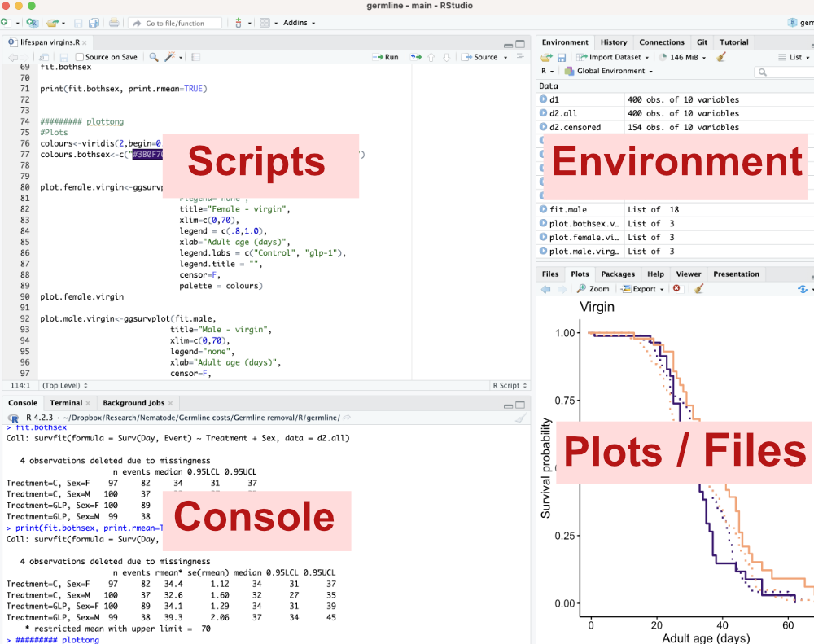Viewport: 814px width, 644px height.
Task: Click the print icon in main toolbar
Action: (114, 23)
